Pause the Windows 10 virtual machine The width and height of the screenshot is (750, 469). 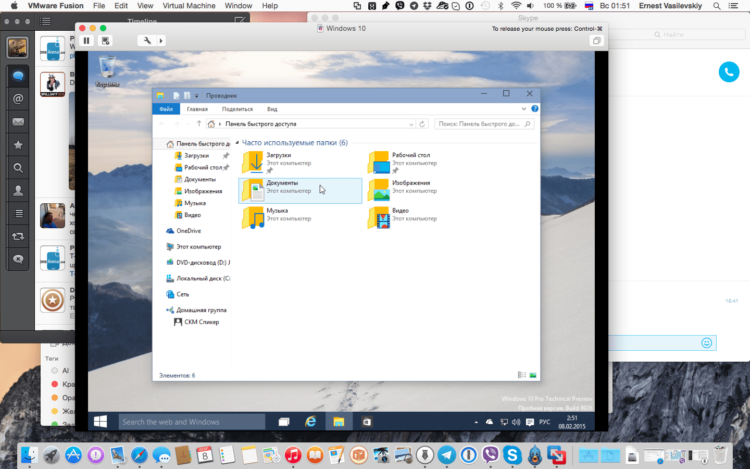[87, 41]
